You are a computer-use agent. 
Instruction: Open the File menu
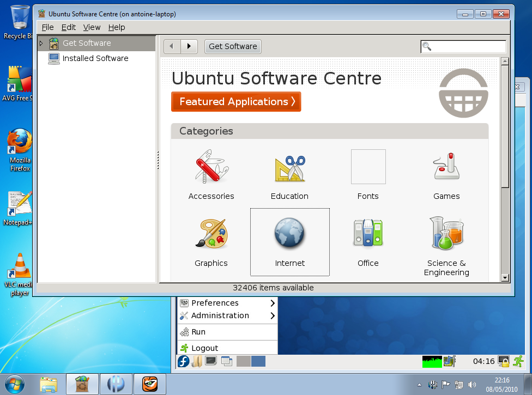coord(47,27)
